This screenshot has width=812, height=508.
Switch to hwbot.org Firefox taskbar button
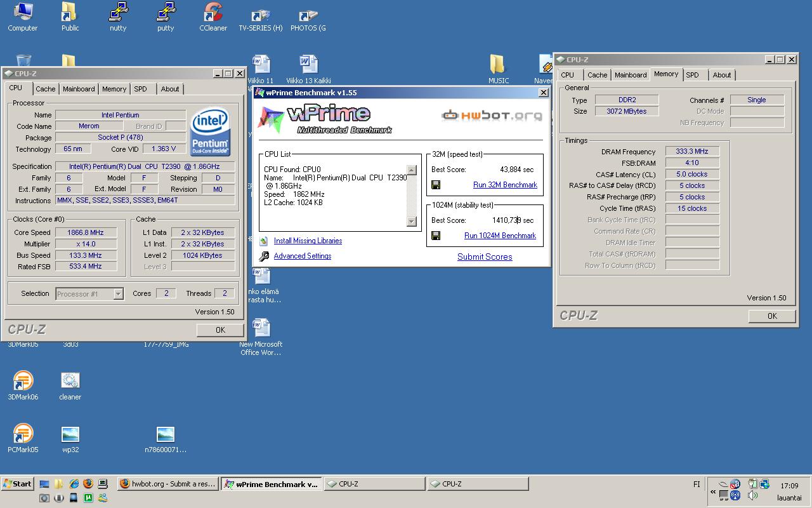tap(168, 484)
